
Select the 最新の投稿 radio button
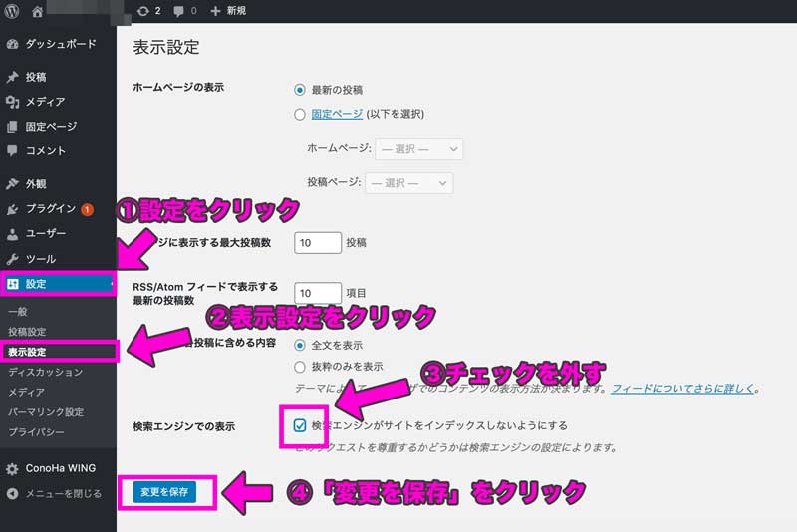click(300, 89)
